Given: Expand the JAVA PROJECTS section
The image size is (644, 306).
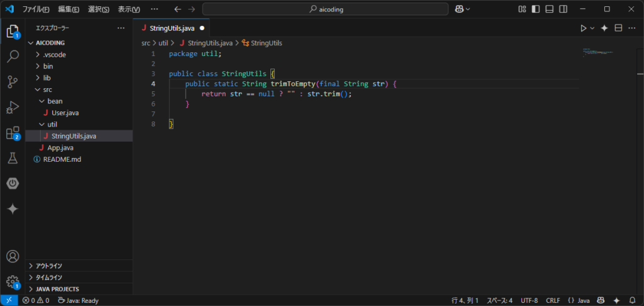Looking at the screenshot, I should coord(79,289).
